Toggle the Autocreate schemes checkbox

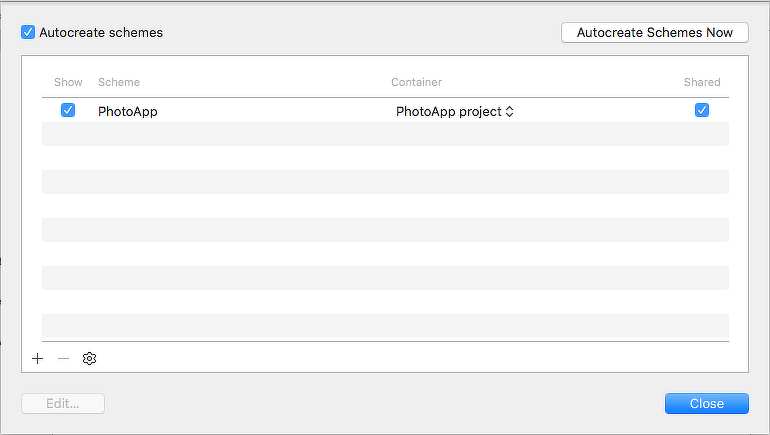(28, 32)
